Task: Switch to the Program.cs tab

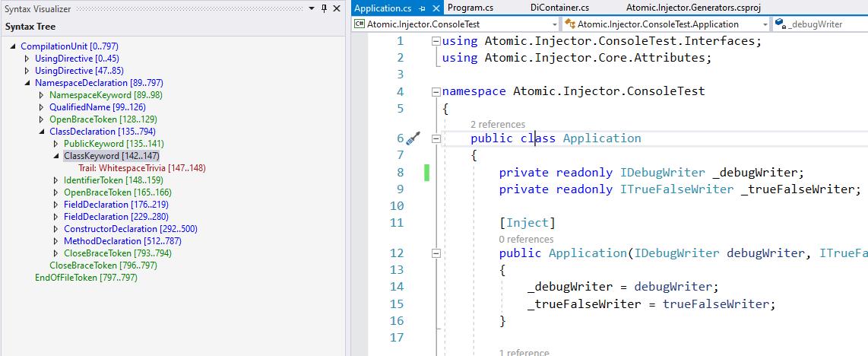Action: [470, 8]
